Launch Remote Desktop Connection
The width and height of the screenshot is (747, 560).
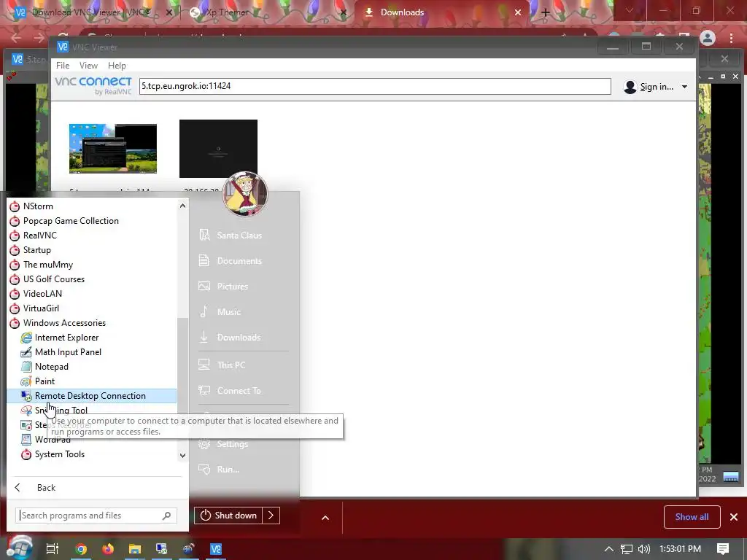tap(91, 396)
